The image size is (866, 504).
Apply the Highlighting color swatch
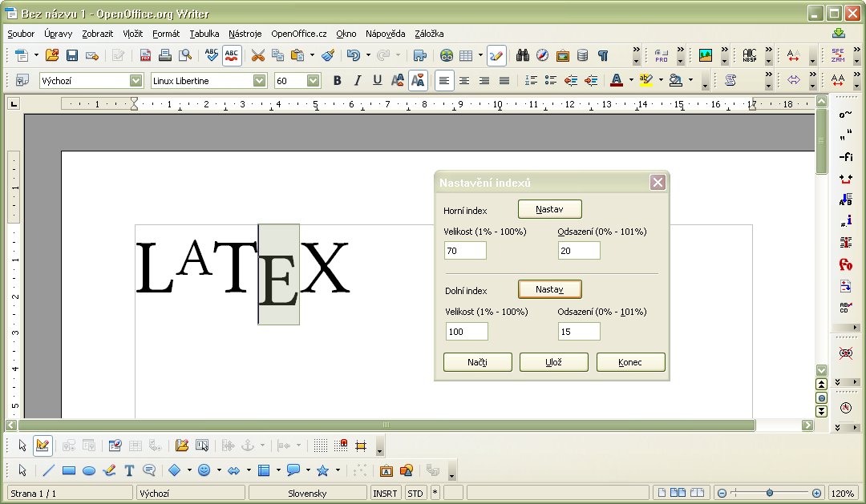(x=645, y=81)
